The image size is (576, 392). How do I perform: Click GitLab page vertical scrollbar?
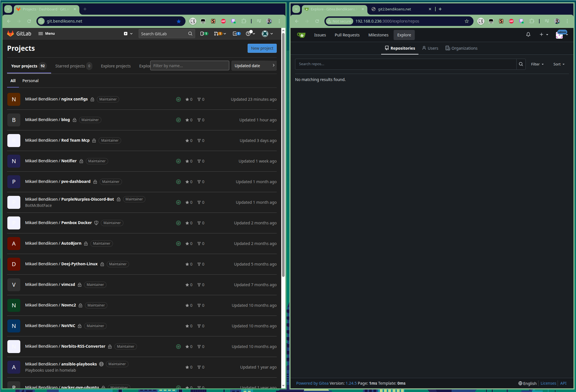point(283,155)
